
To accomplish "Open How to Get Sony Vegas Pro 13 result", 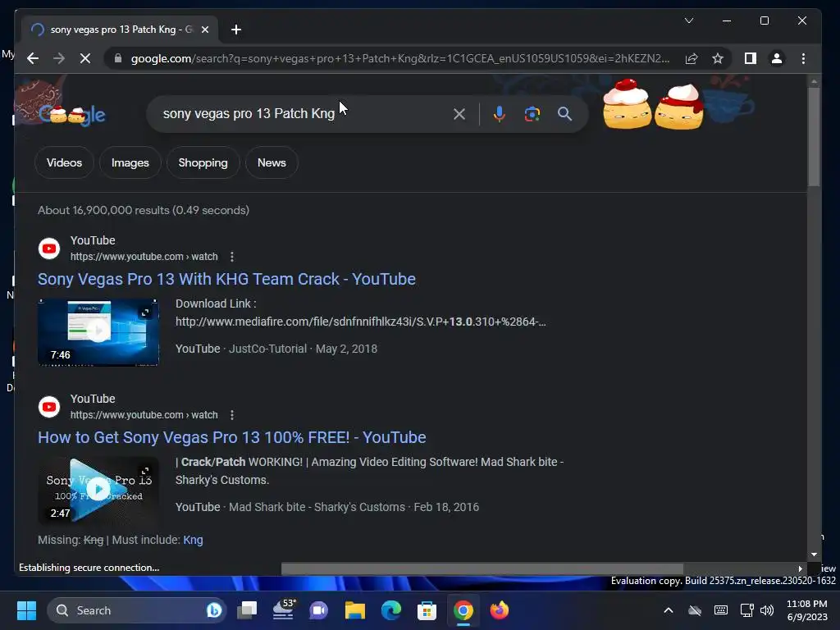I will coord(232,438).
